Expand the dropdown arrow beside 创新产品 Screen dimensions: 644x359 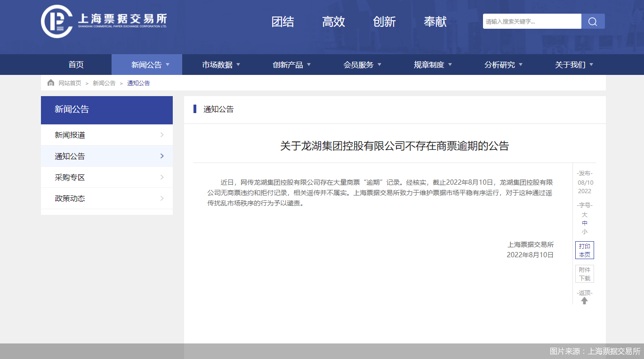click(x=309, y=65)
